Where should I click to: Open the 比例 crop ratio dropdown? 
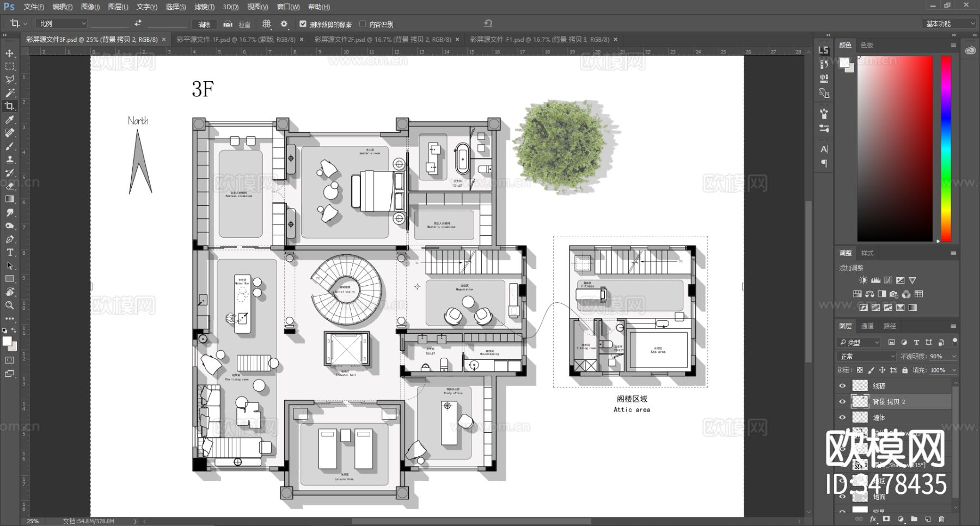click(x=62, y=23)
